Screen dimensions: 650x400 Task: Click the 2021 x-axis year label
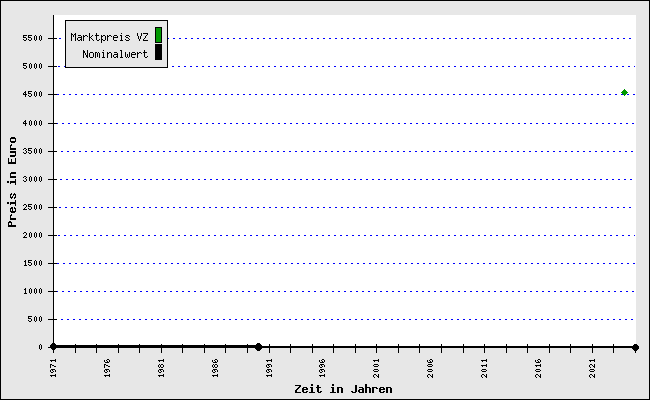point(592,367)
